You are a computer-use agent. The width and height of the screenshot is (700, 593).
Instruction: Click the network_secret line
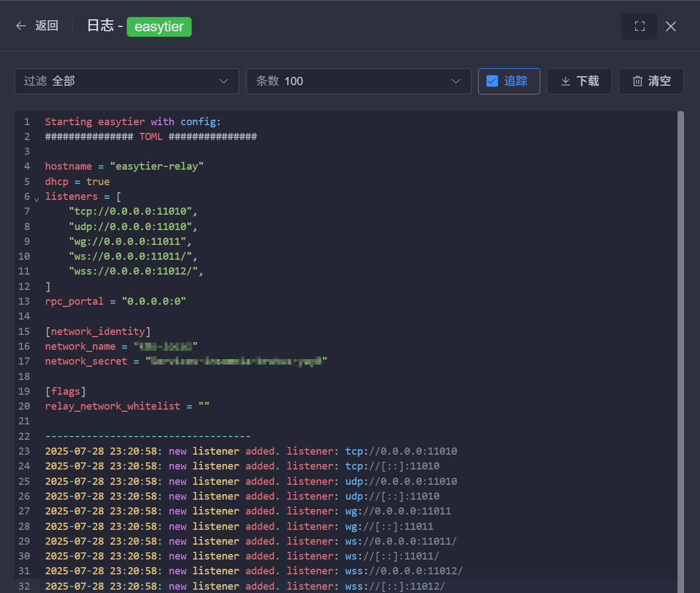[186, 361]
